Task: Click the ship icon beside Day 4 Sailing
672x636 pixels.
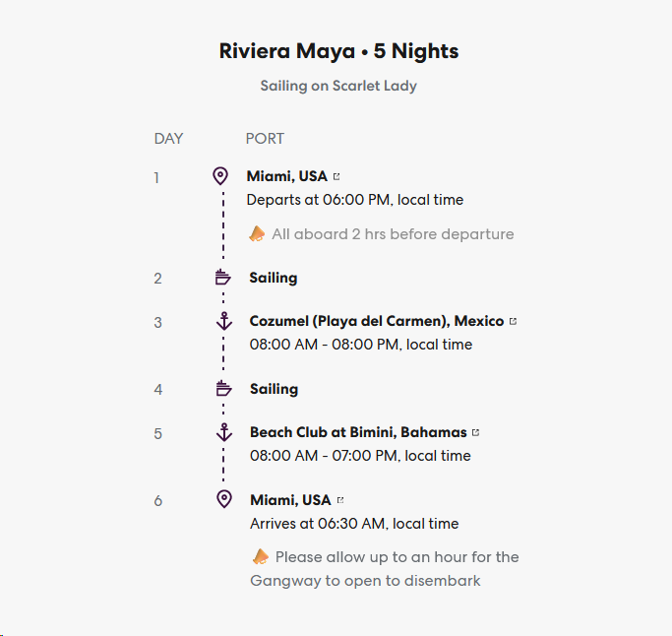Action: pyautogui.click(x=223, y=389)
